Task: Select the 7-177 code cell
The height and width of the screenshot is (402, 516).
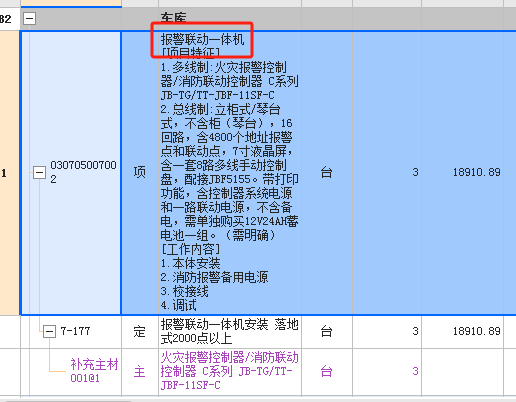Action: (71, 332)
